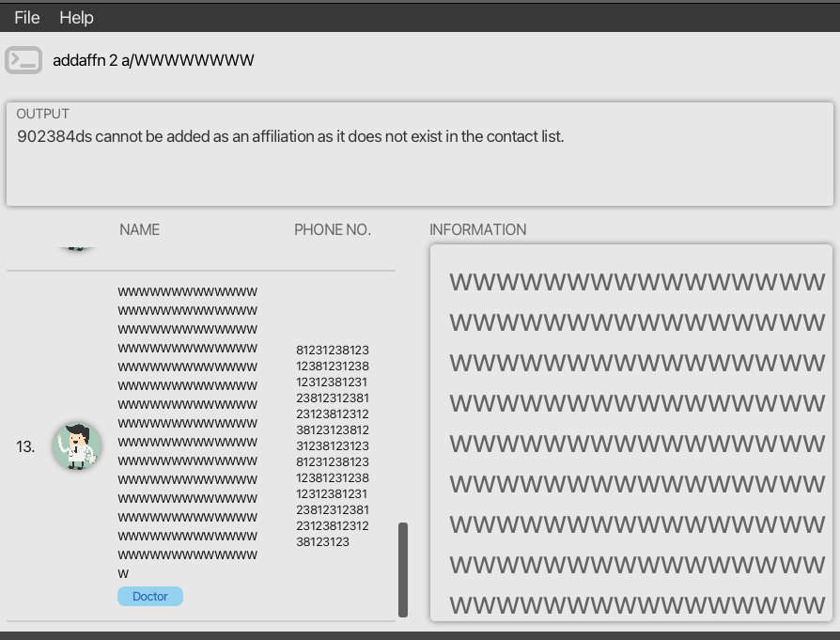Click the doctor avatar of contact 13
This screenshot has height=640, width=840.
click(77, 446)
